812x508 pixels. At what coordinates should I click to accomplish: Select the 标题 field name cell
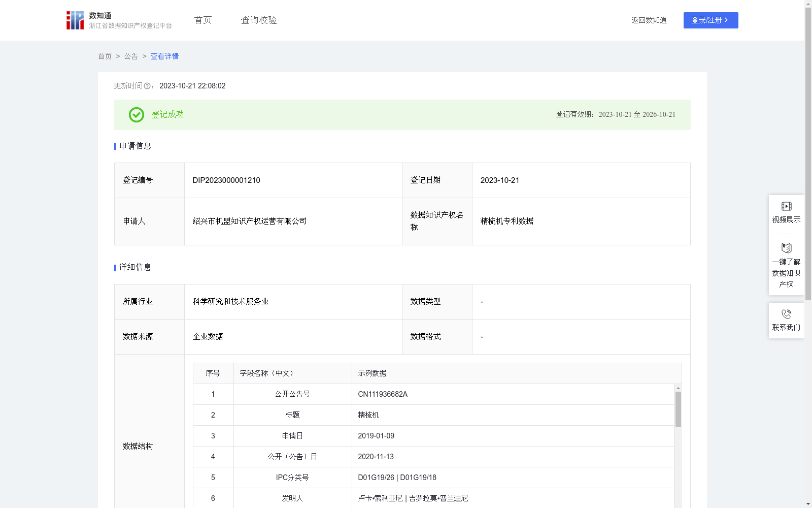point(293,415)
